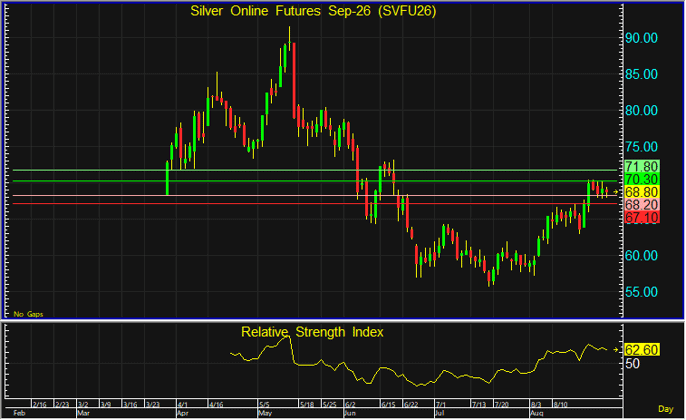Click the 5/5 date label
686x420 pixels.
click(264, 405)
